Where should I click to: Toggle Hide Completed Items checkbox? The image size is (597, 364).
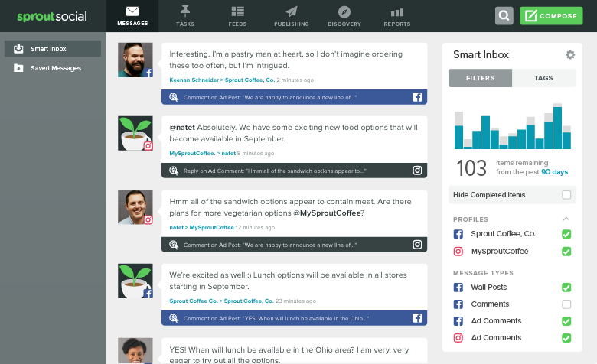(566, 195)
